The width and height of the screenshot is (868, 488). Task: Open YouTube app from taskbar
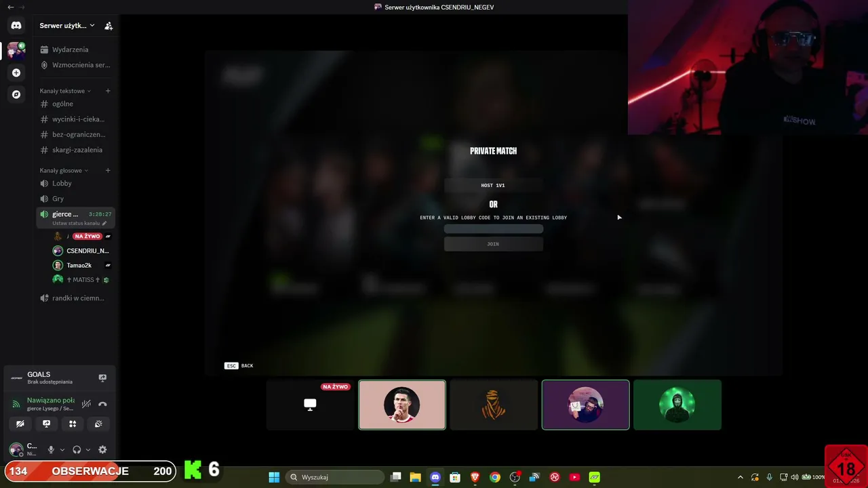click(574, 477)
